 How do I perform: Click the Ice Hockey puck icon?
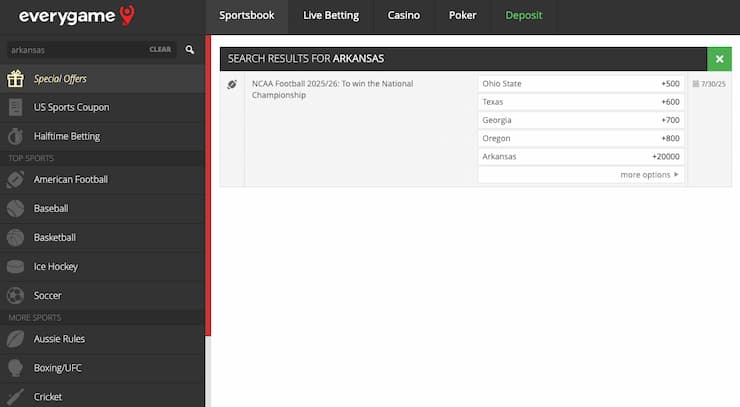pyautogui.click(x=16, y=267)
